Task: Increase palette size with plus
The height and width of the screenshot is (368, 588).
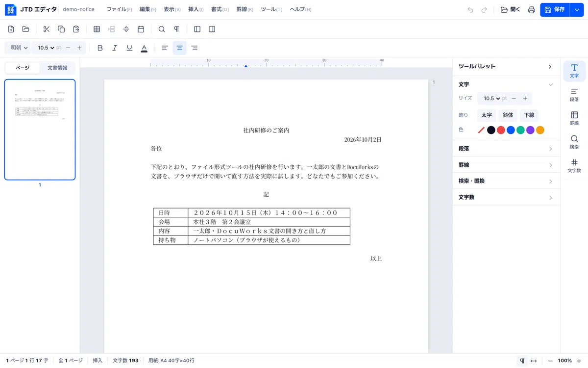Action: pyautogui.click(x=525, y=98)
